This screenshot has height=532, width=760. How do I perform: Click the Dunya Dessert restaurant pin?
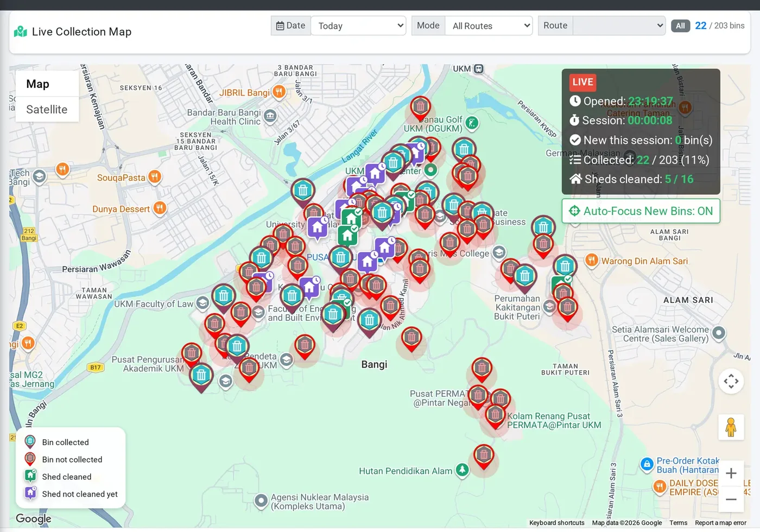click(x=160, y=208)
